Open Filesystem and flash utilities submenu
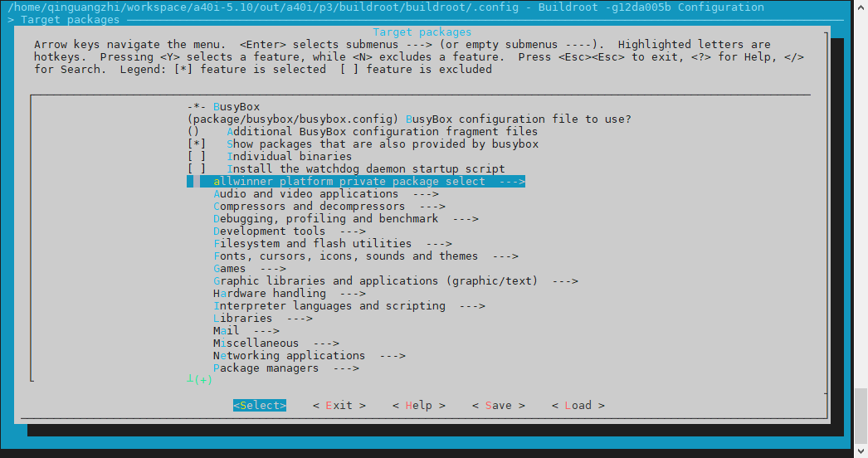Viewport: 868px width, 458px height. pyautogui.click(x=333, y=244)
